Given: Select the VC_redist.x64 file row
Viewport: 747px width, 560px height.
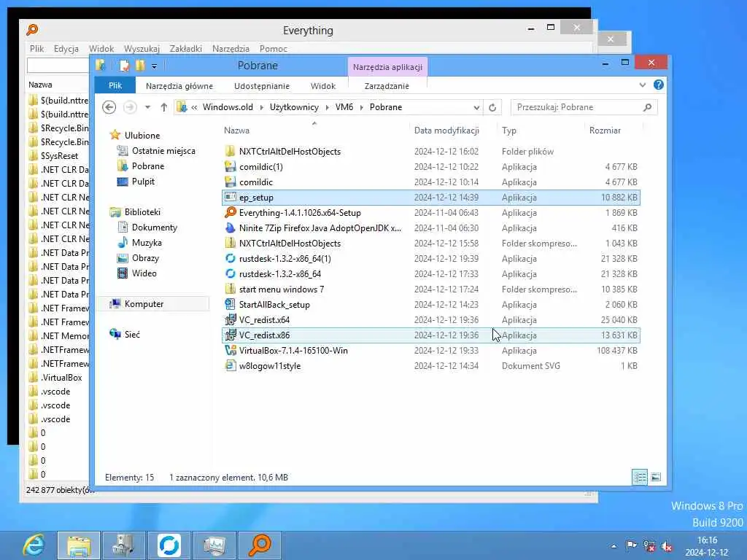Looking at the screenshot, I should click(430, 320).
